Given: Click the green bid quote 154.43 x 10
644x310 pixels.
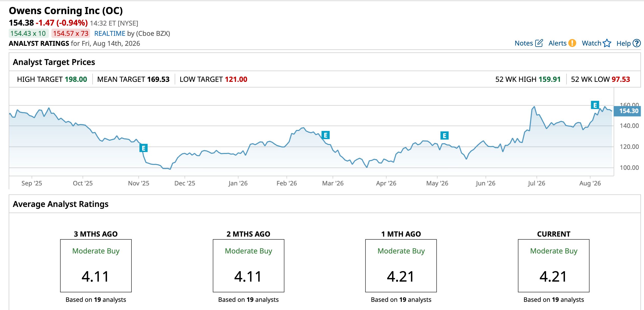Looking at the screenshot, I should tap(28, 34).
